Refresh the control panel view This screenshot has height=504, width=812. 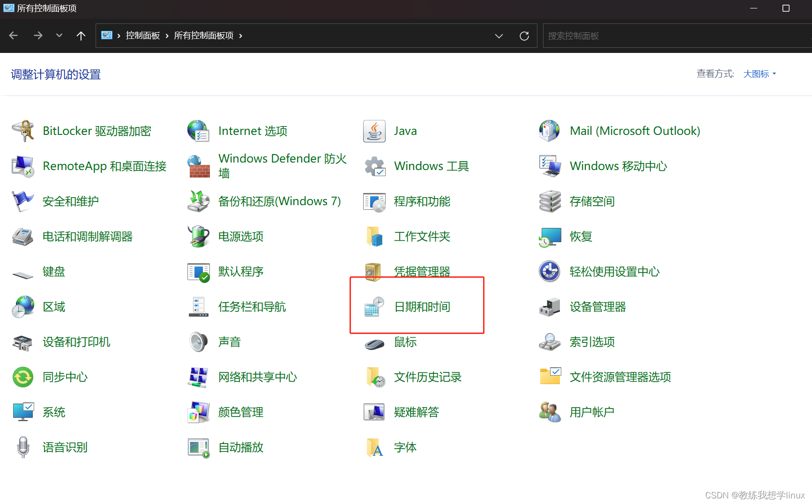pos(524,36)
